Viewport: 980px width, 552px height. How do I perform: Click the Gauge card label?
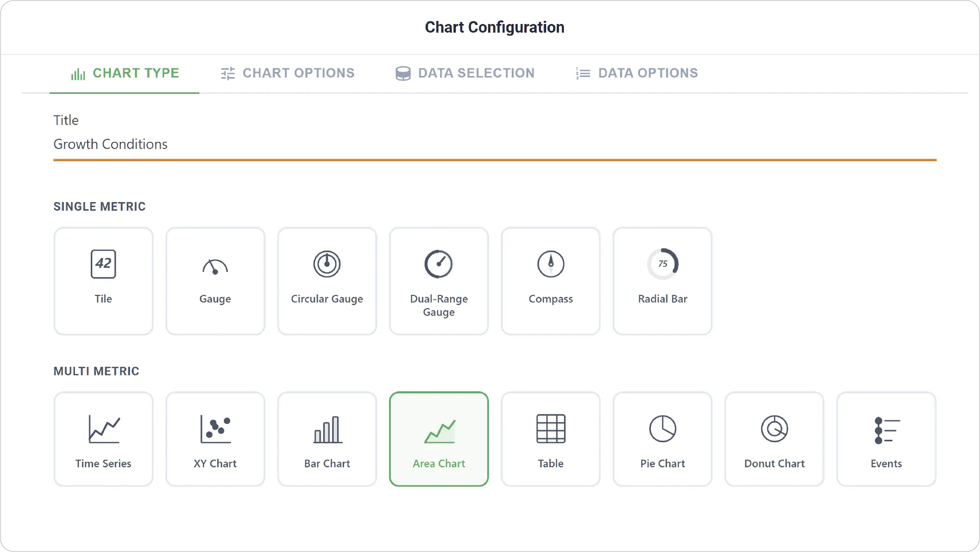point(215,299)
